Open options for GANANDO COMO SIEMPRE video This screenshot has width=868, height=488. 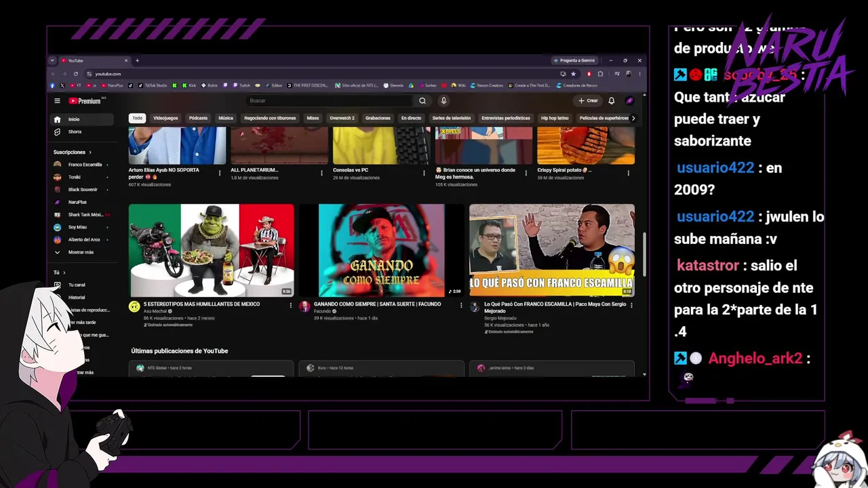tap(461, 305)
